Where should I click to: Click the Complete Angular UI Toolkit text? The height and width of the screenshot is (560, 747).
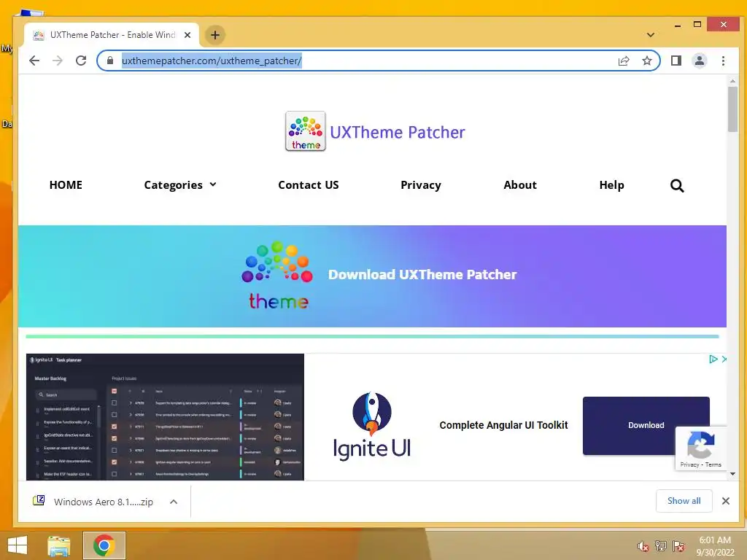coord(503,425)
